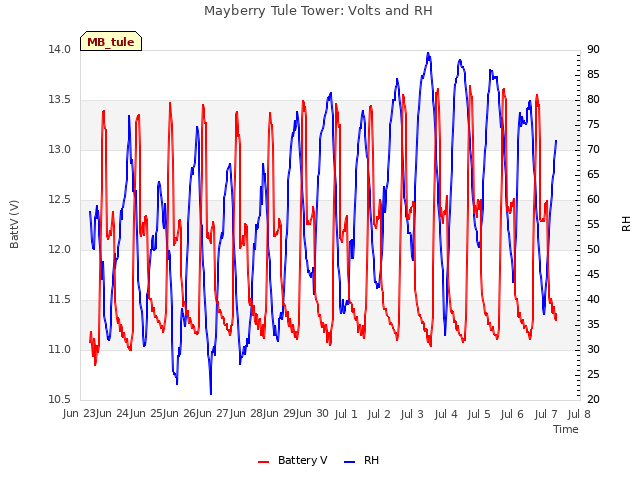Click the 13.5 voltage tick label
The width and height of the screenshot is (640, 480).
pos(60,100)
